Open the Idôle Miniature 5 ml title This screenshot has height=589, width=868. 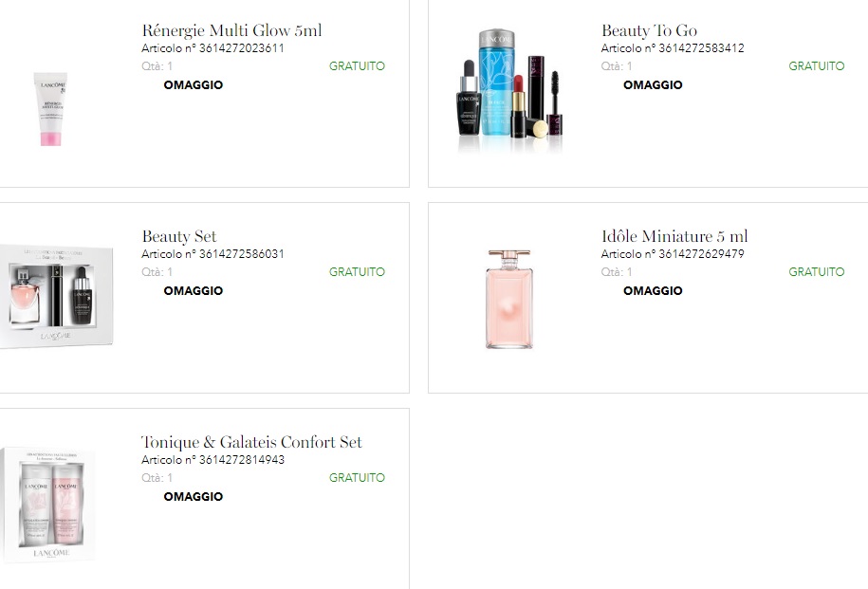(x=674, y=236)
